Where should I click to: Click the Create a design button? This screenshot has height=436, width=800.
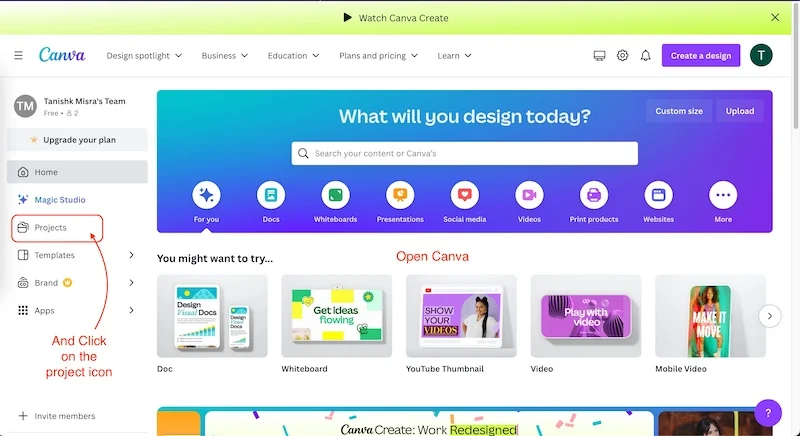tap(701, 56)
